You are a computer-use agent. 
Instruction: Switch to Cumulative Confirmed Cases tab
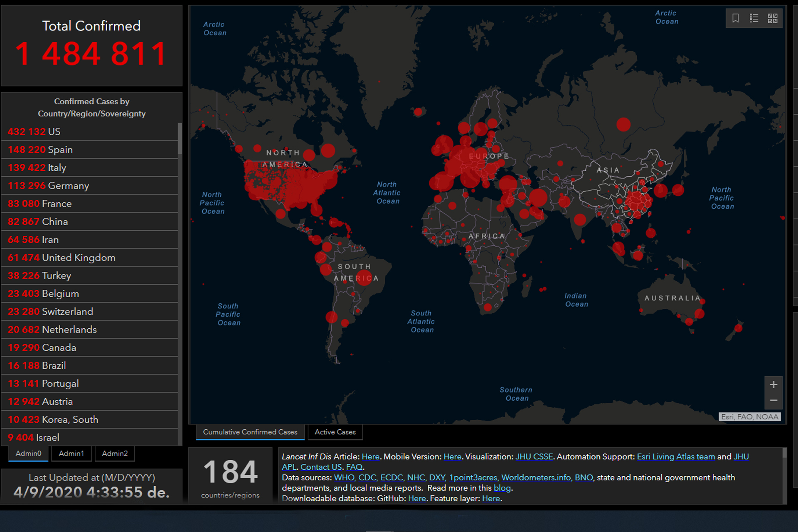point(250,432)
